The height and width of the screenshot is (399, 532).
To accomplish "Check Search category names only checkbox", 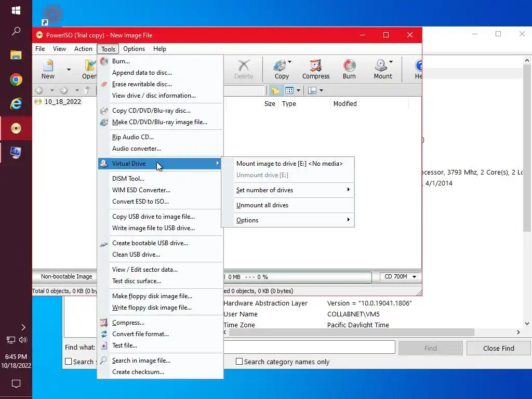I will pyautogui.click(x=239, y=362).
